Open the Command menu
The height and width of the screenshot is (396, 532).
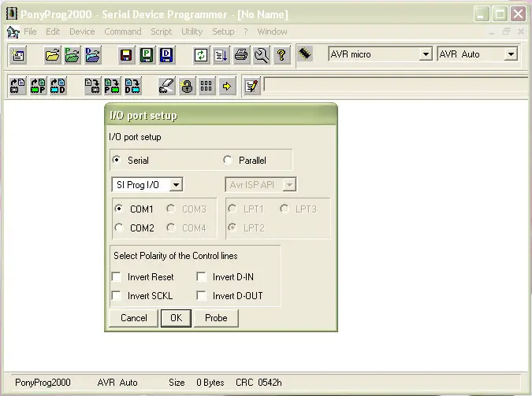[123, 31]
